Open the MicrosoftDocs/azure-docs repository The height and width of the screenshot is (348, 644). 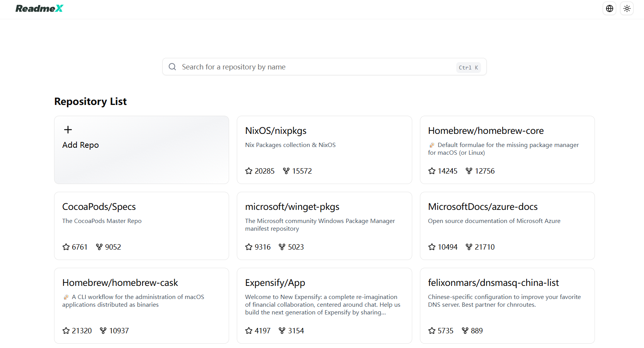tap(507, 226)
